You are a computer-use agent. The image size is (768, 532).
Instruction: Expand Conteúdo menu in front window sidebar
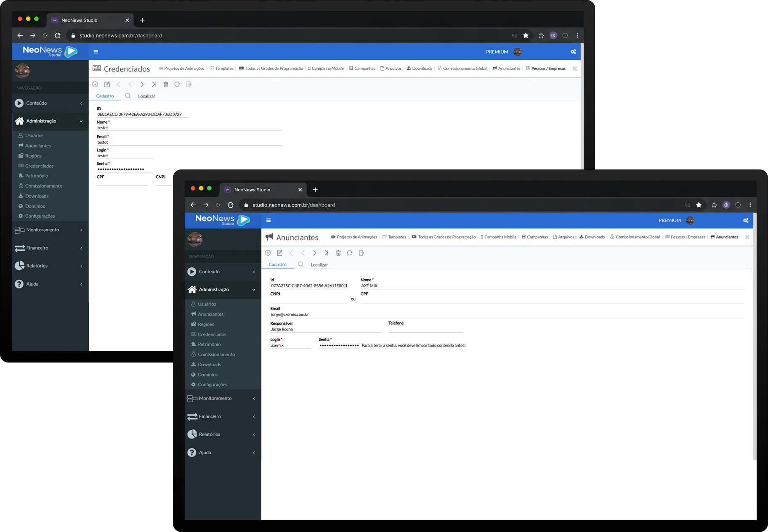point(223,272)
